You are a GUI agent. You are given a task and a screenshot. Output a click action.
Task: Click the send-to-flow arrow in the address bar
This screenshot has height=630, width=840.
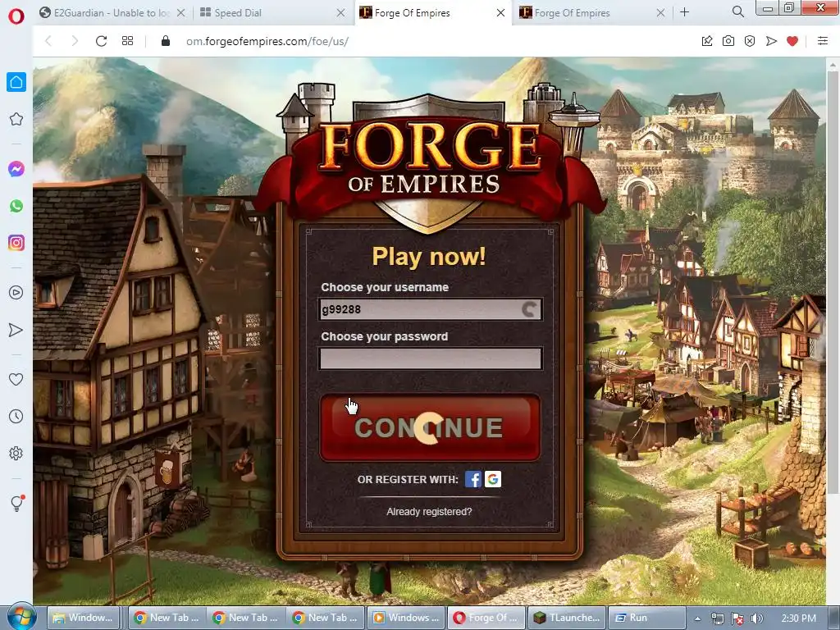tap(771, 41)
